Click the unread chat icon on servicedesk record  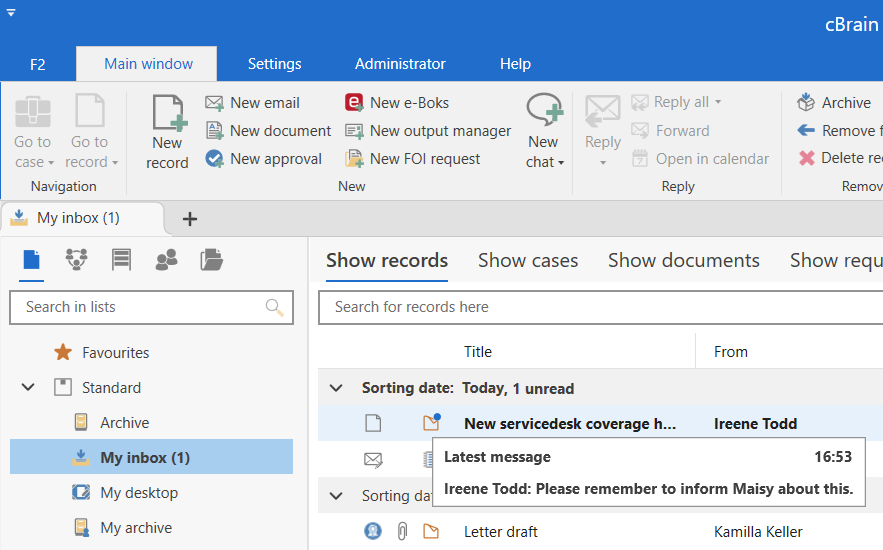pos(431,422)
